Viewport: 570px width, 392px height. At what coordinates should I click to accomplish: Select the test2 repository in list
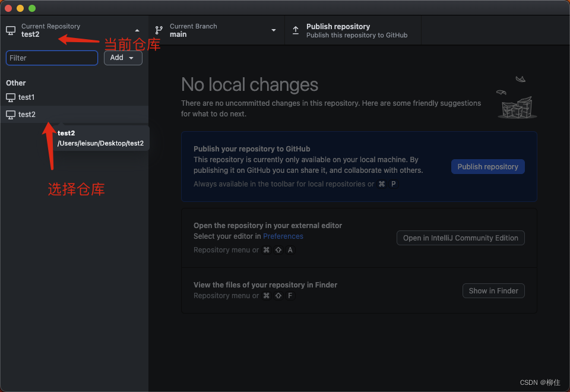74,114
